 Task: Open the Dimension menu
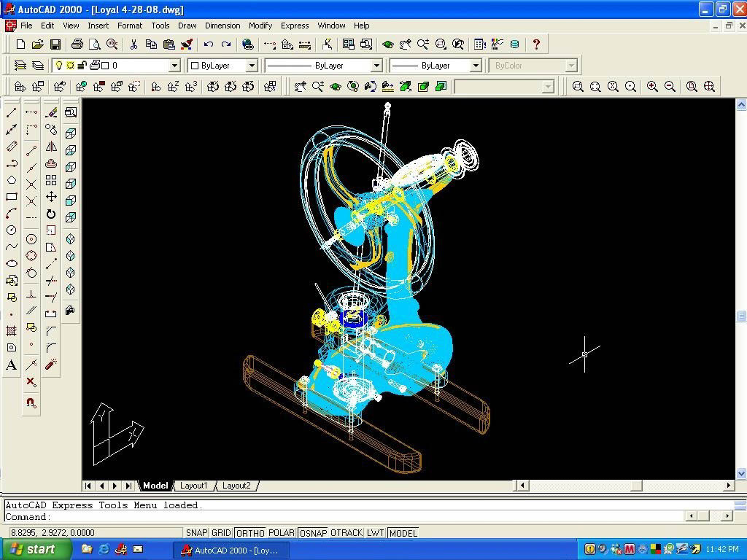coord(222,26)
